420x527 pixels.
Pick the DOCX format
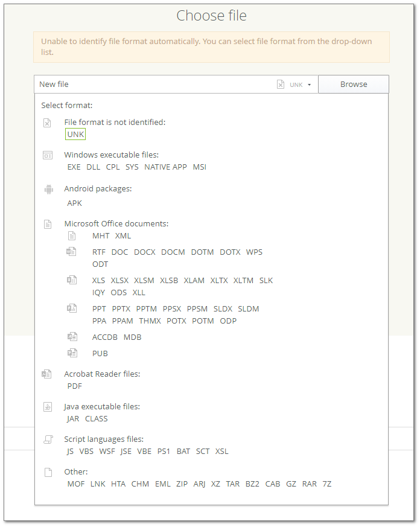[145, 252]
